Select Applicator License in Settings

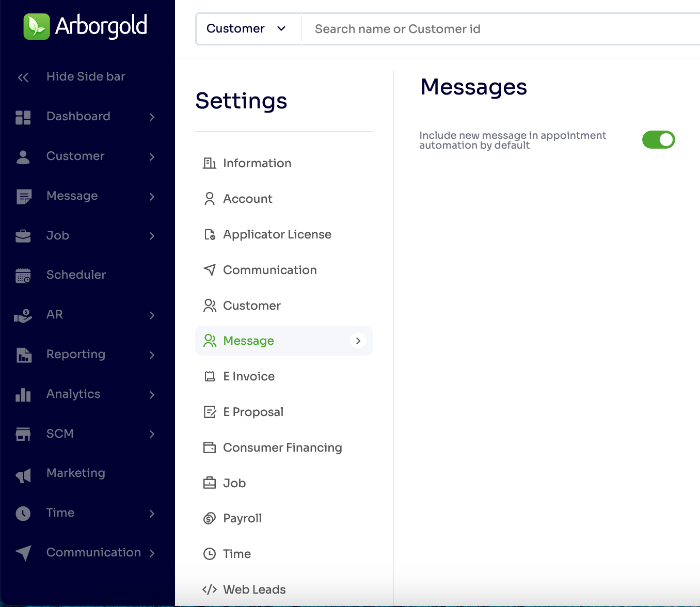pyautogui.click(x=277, y=234)
